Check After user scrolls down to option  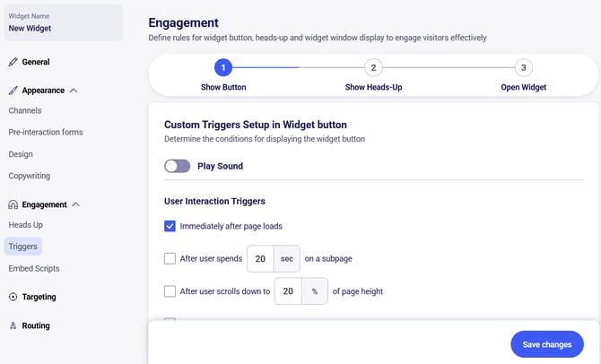coord(170,291)
